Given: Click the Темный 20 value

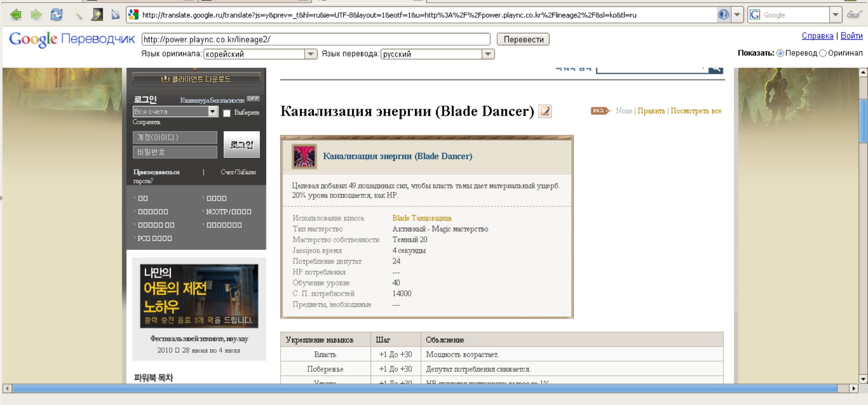Looking at the screenshot, I should point(410,240).
